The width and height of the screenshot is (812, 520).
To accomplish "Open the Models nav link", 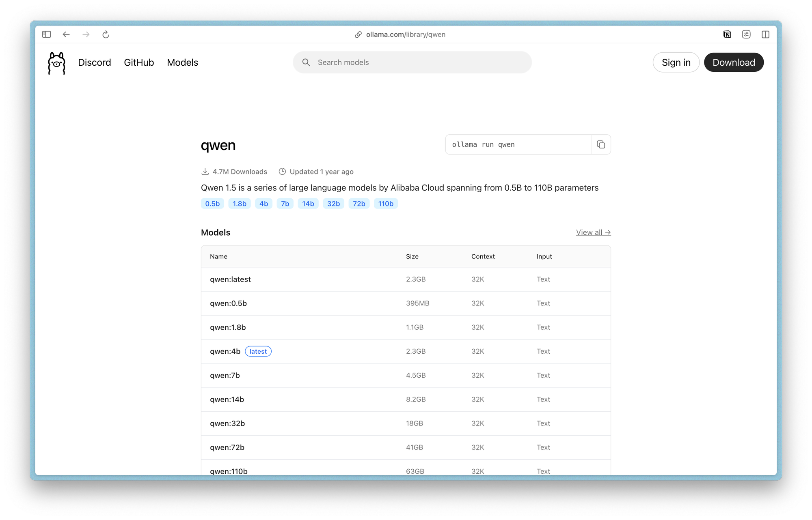I will 183,62.
